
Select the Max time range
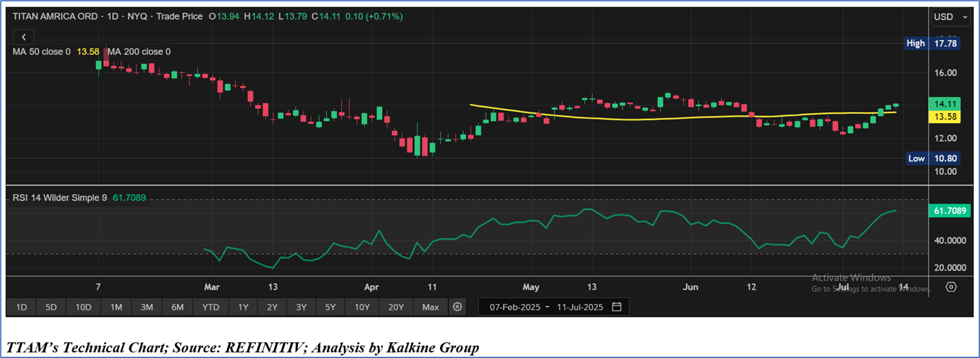[x=430, y=307]
